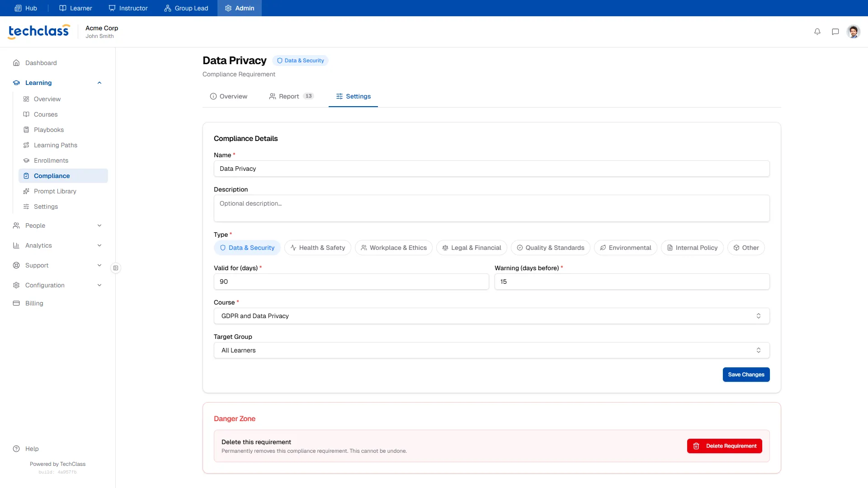Select Internal Policy type chip
The height and width of the screenshot is (488, 868).
tap(693, 248)
